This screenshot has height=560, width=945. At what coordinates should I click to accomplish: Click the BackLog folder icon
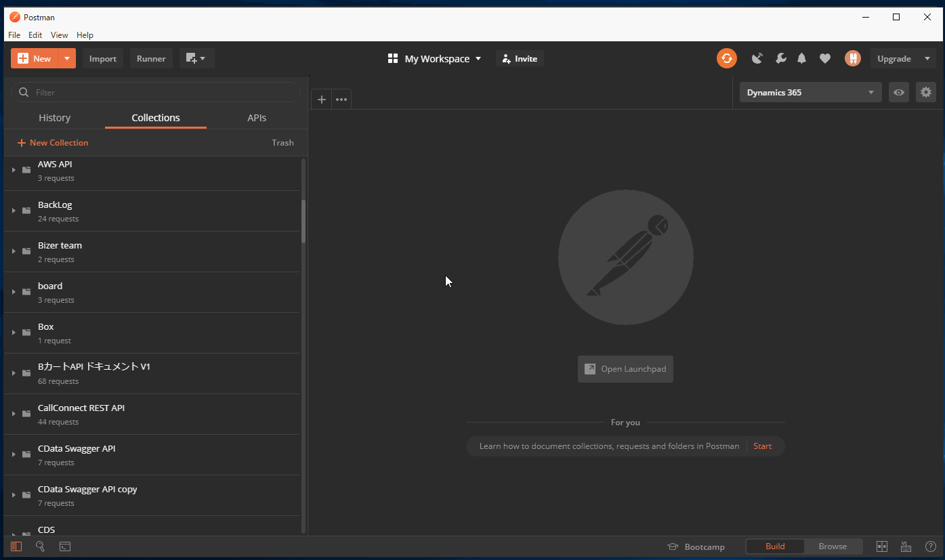[x=26, y=211]
